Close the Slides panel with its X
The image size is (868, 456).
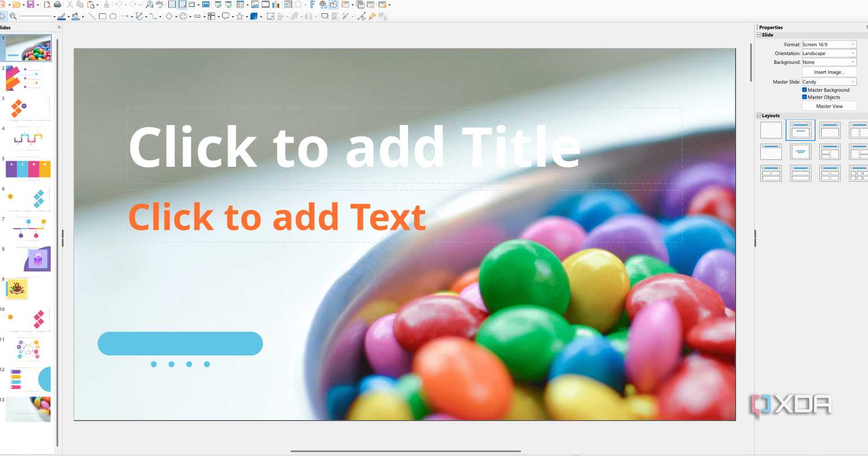coord(59,27)
